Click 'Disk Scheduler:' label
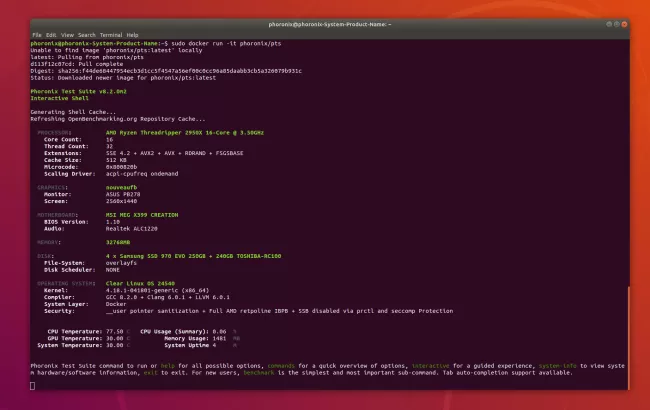The width and height of the screenshot is (650, 410). (70, 270)
